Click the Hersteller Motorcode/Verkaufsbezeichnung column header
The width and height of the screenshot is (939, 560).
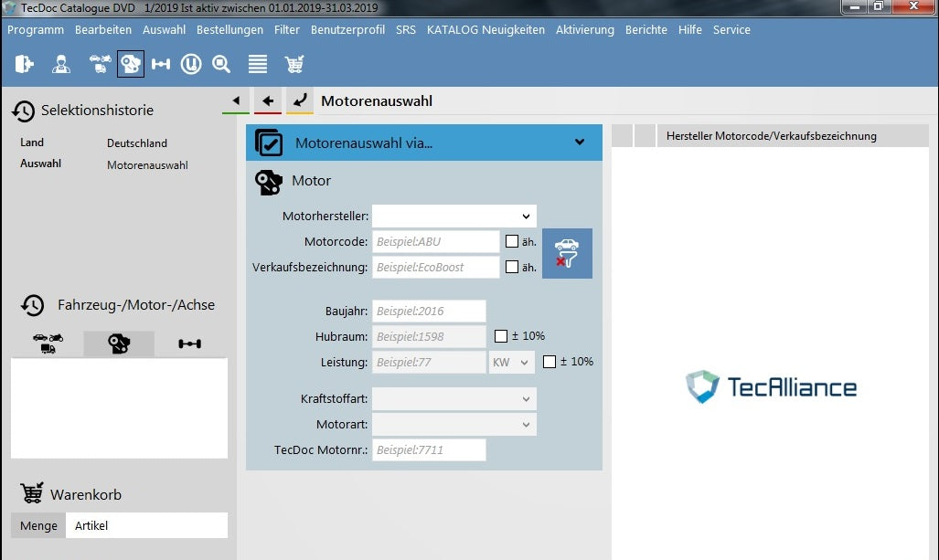pyautogui.click(x=793, y=136)
